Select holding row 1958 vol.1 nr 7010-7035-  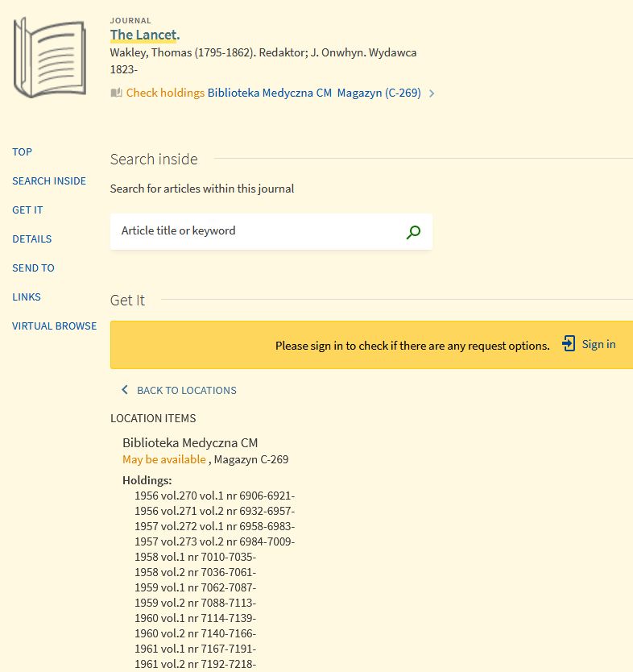tap(196, 557)
